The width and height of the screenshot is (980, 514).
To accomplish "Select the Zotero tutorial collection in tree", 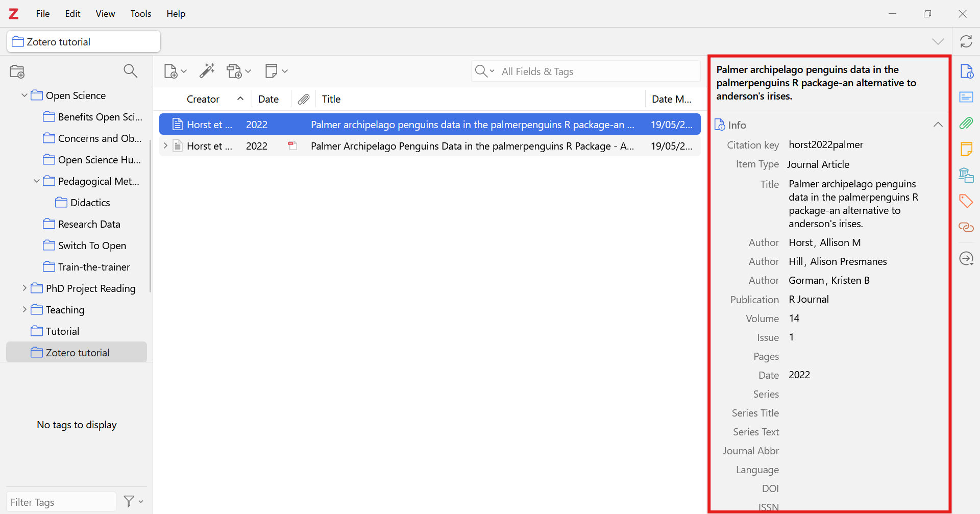I will tap(77, 352).
